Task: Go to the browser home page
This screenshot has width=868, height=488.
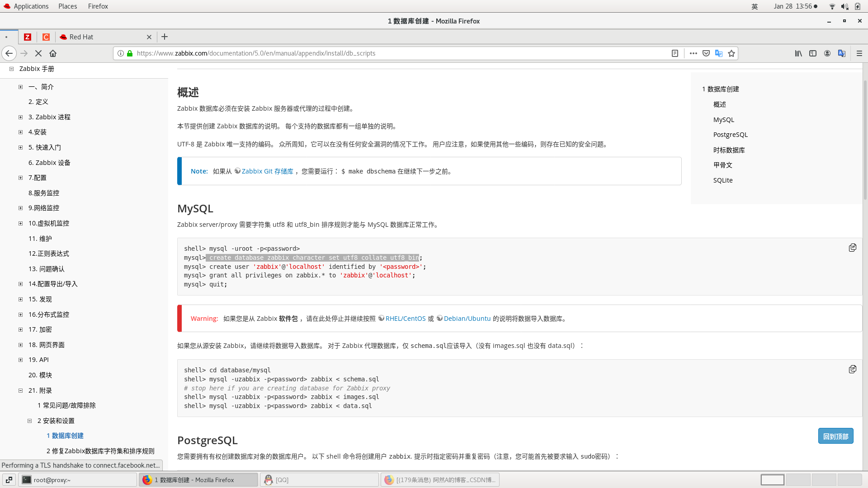Action: click(53, 53)
